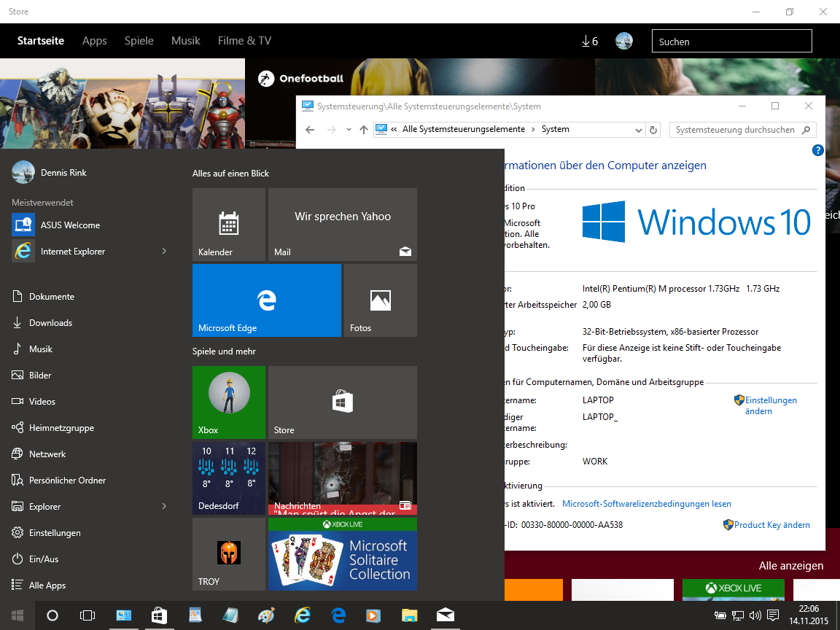Expand Explorer jump list arrow

click(x=165, y=506)
